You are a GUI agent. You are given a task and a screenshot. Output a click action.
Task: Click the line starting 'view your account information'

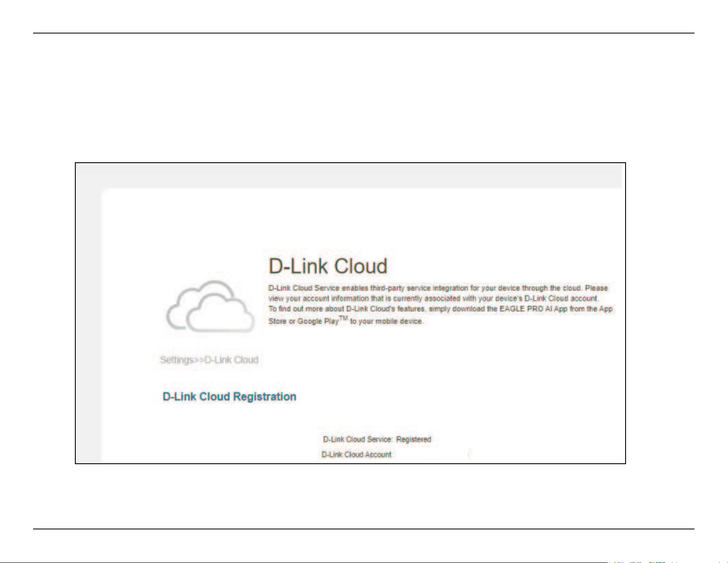434,298
